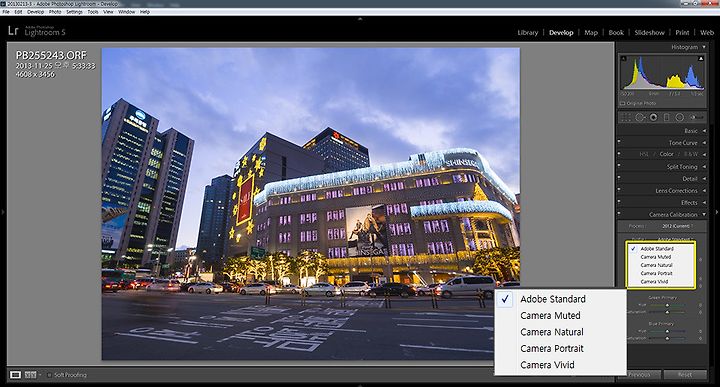Viewport: 720px width, 387px height.
Task: Hide the top module bar arrow
Action: coord(360,19)
